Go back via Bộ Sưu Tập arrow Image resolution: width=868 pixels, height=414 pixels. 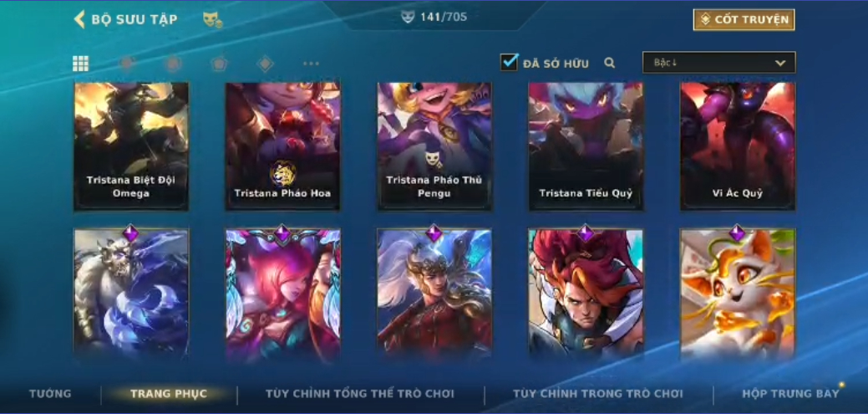click(x=79, y=19)
